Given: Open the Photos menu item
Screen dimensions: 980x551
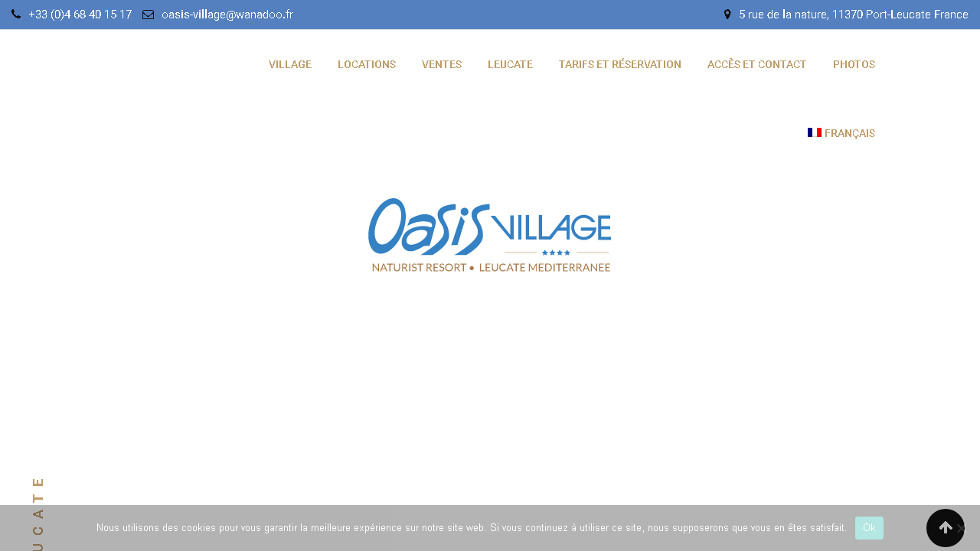Looking at the screenshot, I should [x=854, y=64].
